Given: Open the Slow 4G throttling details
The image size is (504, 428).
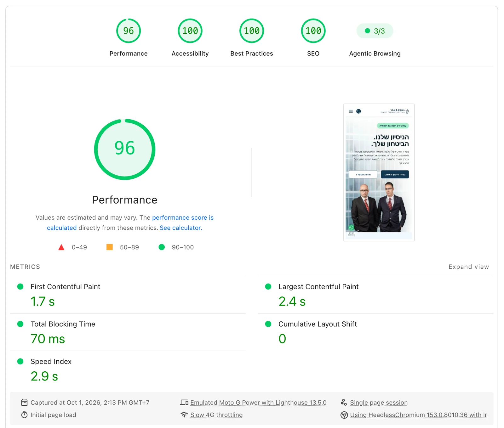Looking at the screenshot, I should pyautogui.click(x=216, y=415).
